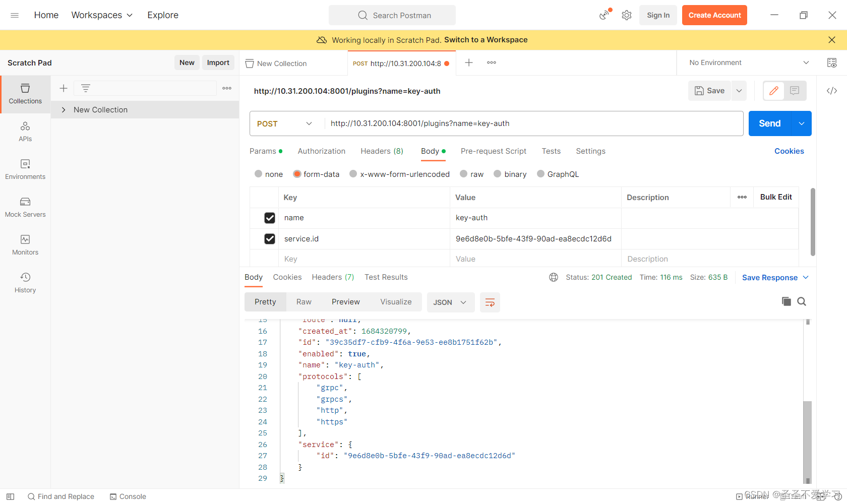
Task: Copy the response body to clipboard
Action: pyautogui.click(x=786, y=301)
